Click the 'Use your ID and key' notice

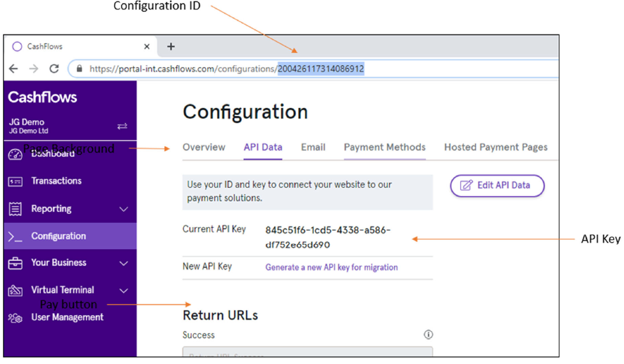tap(308, 192)
